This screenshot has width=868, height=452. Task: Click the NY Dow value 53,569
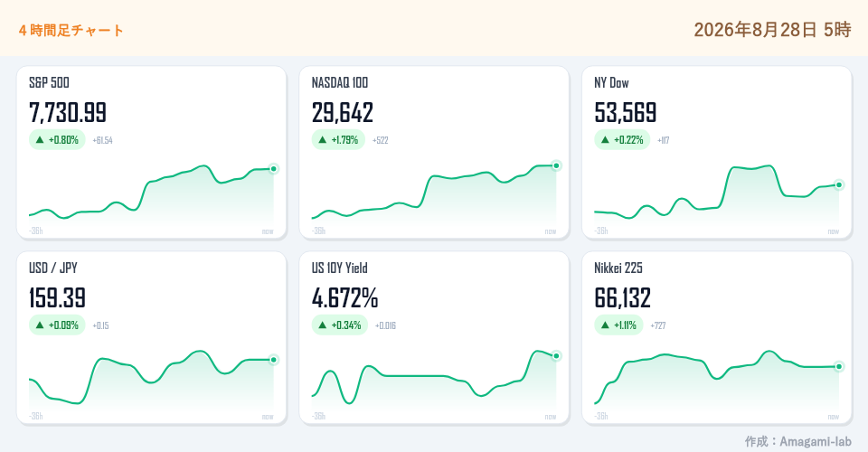[x=626, y=112]
